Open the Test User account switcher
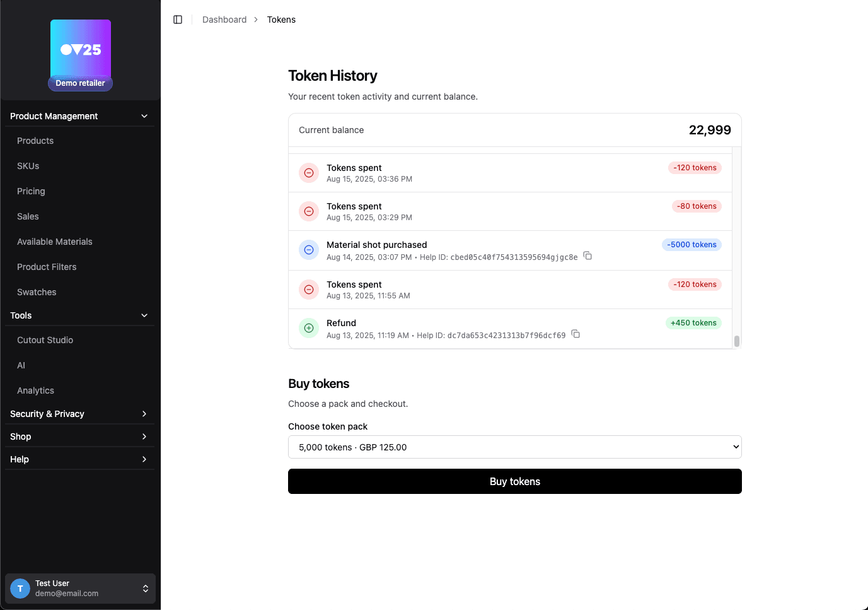868x610 pixels. [x=145, y=588]
